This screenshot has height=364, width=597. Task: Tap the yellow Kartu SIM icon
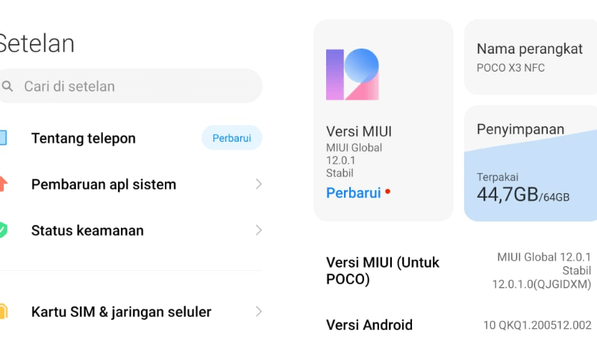(4, 312)
